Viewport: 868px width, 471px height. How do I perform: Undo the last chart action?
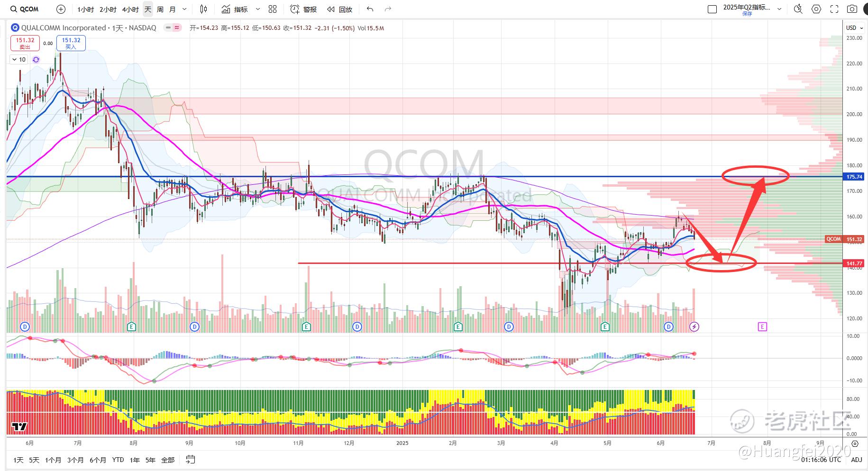coord(370,9)
